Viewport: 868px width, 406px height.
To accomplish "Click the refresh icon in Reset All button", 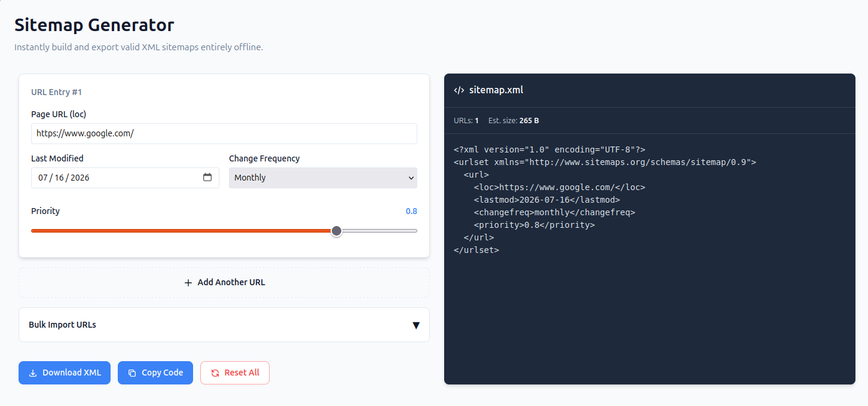I will [215, 373].
